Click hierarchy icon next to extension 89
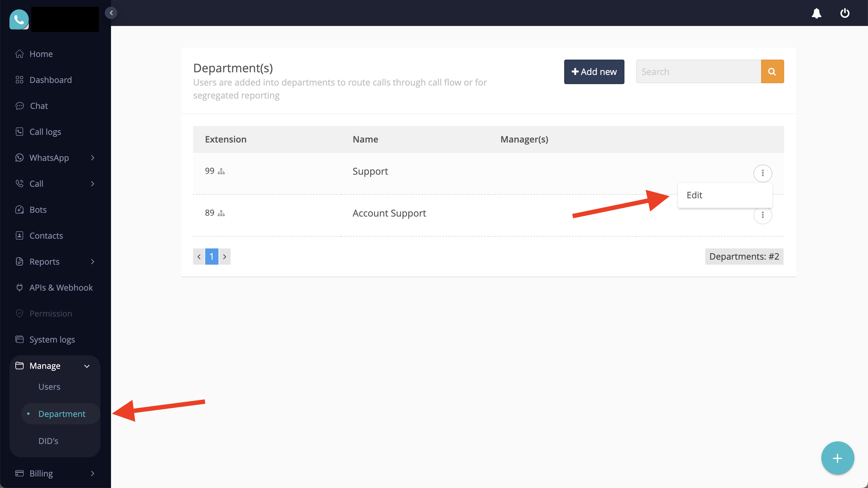 (221, 213)
